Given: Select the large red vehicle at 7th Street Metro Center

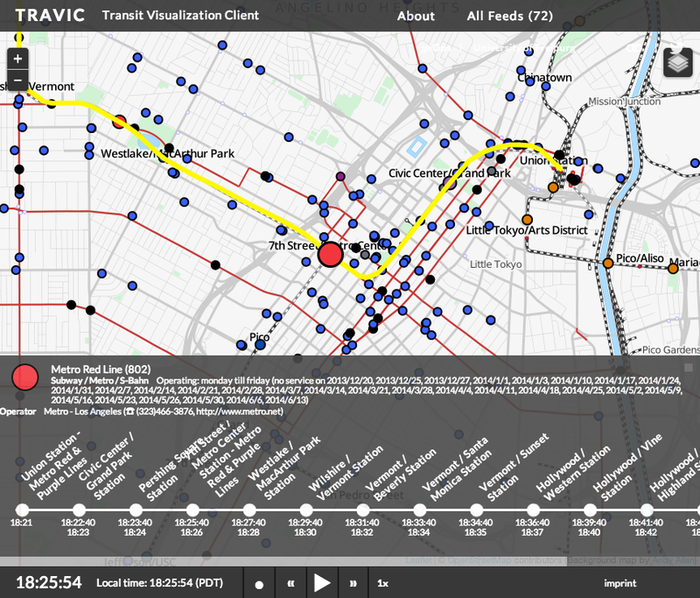Looking at the screenshot, I should coord(331,255).
